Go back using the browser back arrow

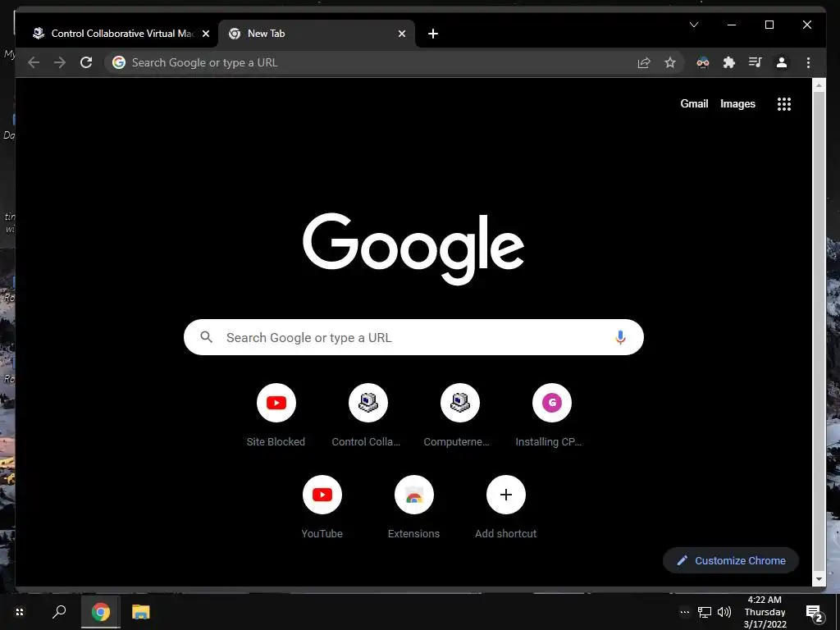point(34,62)
